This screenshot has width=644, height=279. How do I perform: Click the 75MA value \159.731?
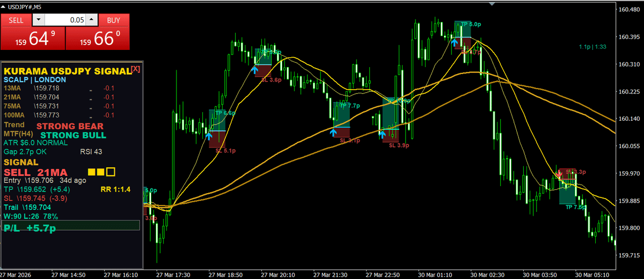point(47,106)
